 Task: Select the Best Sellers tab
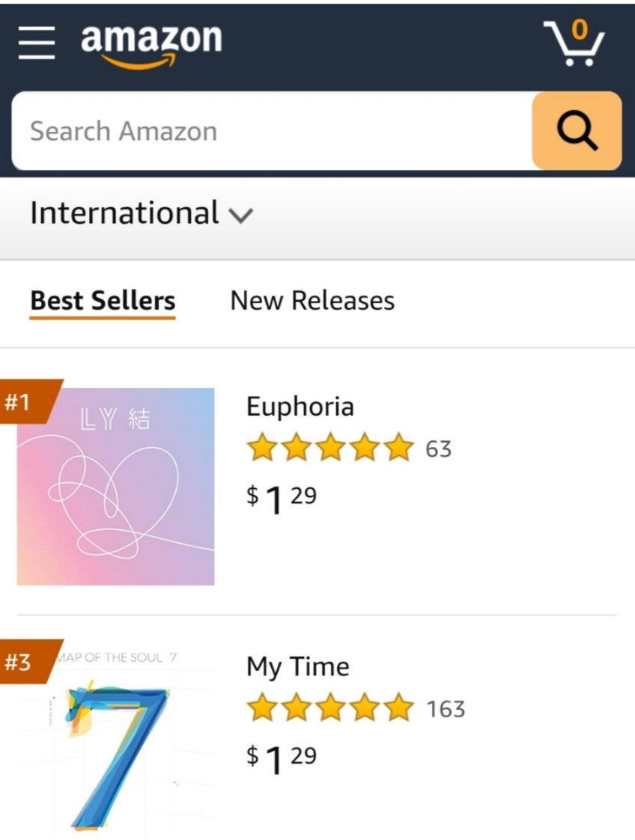tap(103, 301)
